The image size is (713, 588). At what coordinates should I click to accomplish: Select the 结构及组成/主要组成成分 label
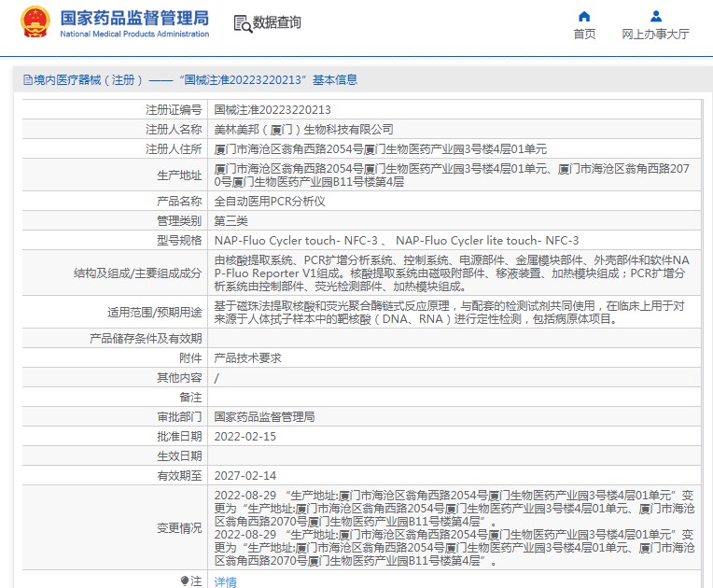tap(137, 273)
